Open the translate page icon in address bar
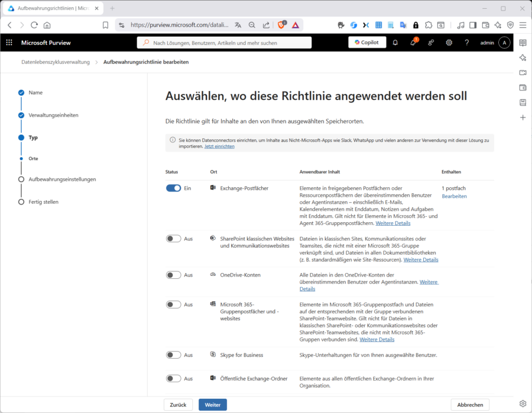This screenshot has width=532, height=413. click(x=238, y=25)
